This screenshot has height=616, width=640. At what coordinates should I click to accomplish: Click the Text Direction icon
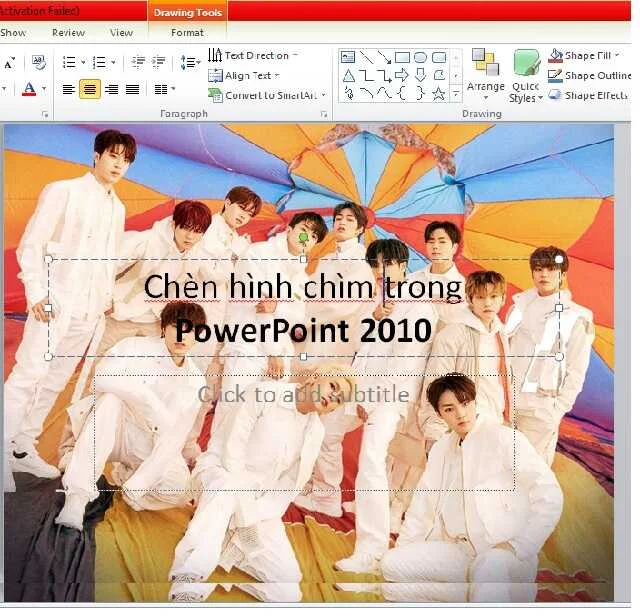coord(215,55)
